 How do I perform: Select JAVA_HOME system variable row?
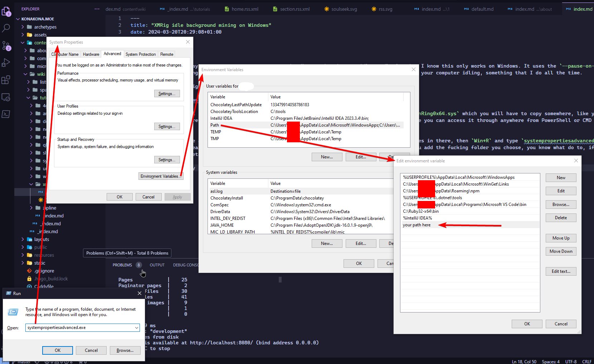point(301,225)
